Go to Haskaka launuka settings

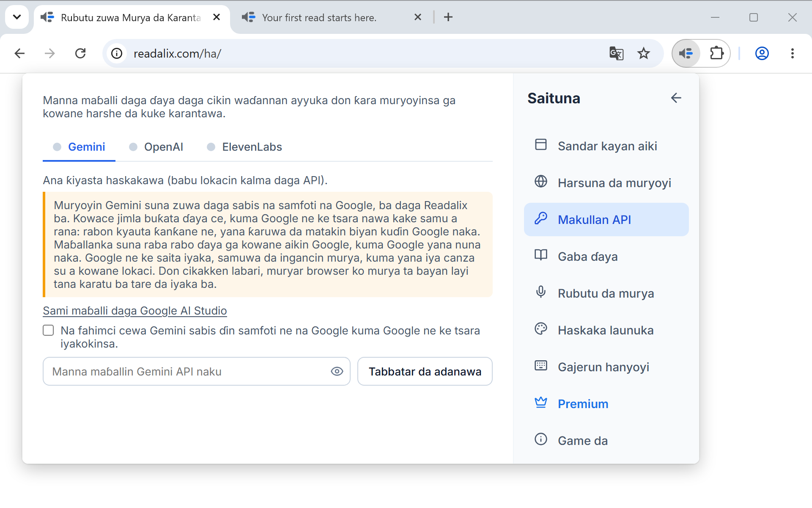[x=606, y=330]
